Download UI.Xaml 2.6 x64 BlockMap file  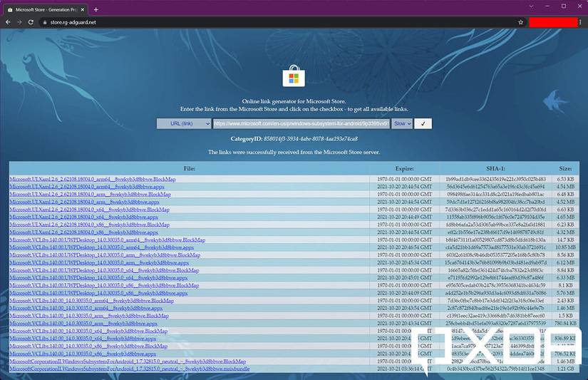(89, 210)
